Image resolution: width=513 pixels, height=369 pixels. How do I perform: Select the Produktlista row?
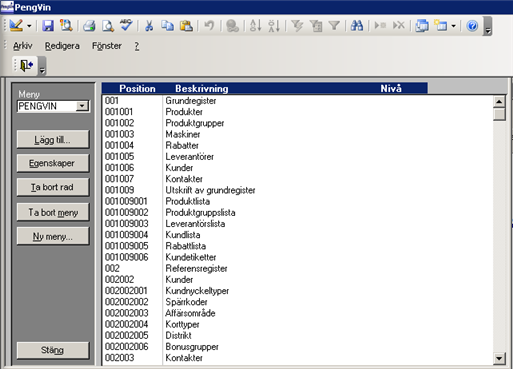[297, 201]
